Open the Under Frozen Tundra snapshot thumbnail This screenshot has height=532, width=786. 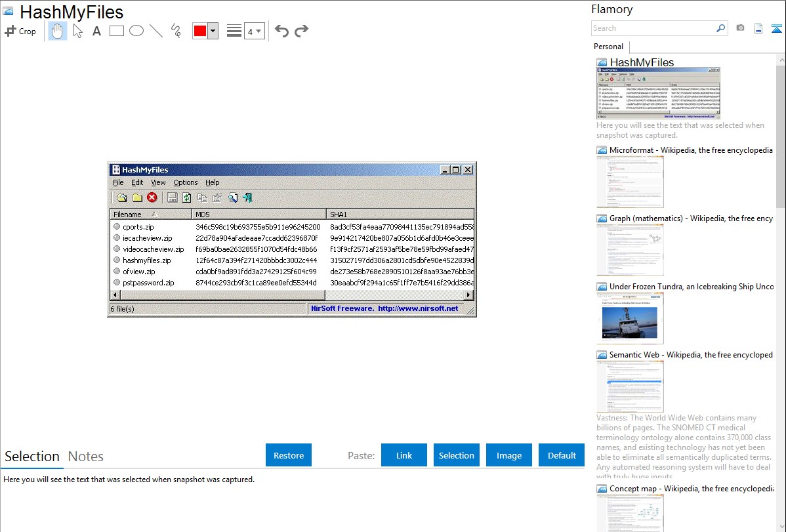[630, 318]
